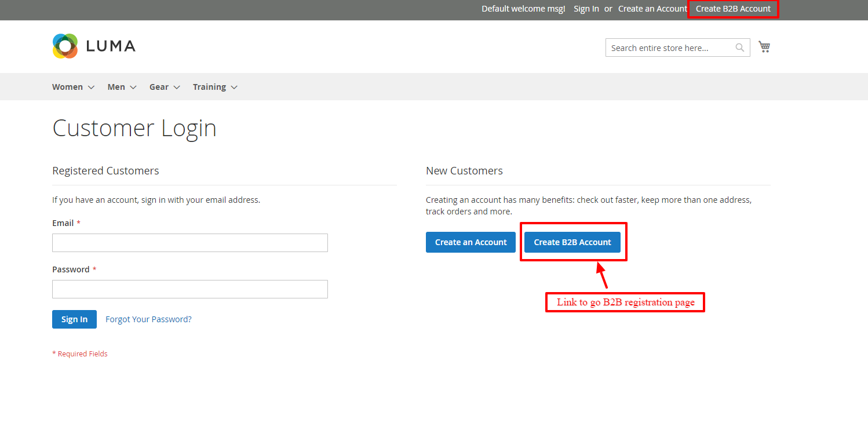Screen dimensions: 868x430
Task: Click Create B2B Account header link
Action: coord(733,9)
